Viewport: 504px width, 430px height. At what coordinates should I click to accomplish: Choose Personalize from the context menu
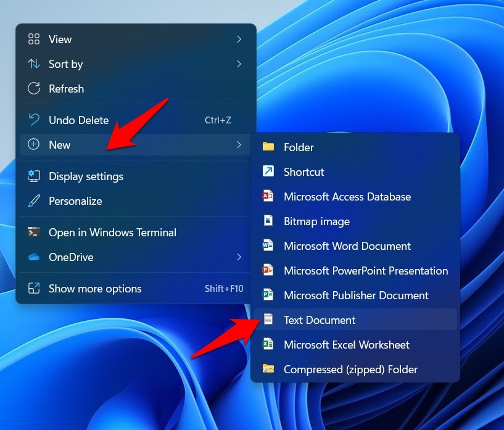point(135,201)
